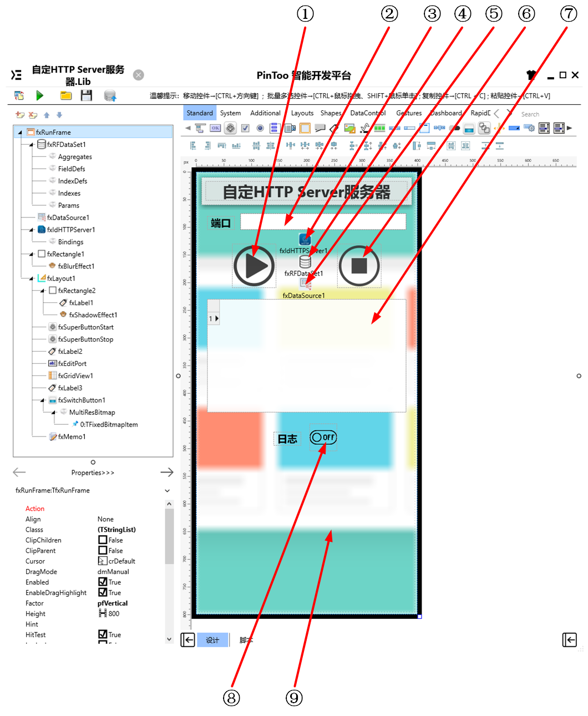Screen dimensions: 588x716
Task: Collapse the fxRectangle2 tree node
Action: click(42, 291)
